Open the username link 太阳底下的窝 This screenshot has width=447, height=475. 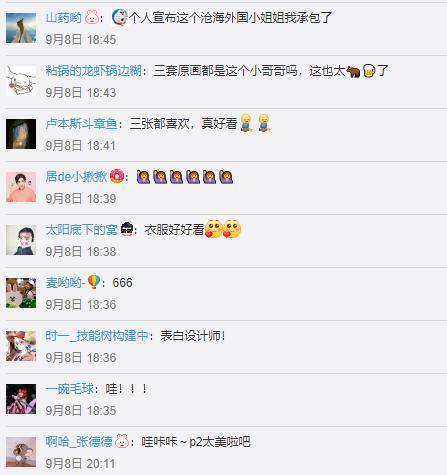[81, 230]
